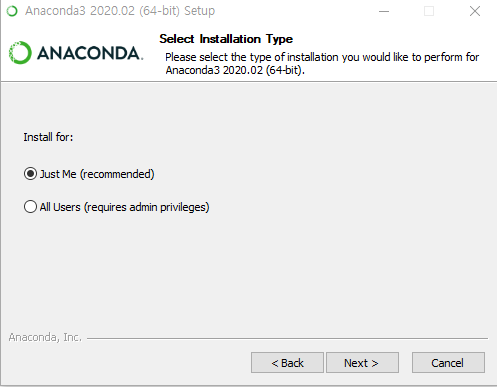Click the 'All Users (requires admin privileges)' label text

pos(124,207)
